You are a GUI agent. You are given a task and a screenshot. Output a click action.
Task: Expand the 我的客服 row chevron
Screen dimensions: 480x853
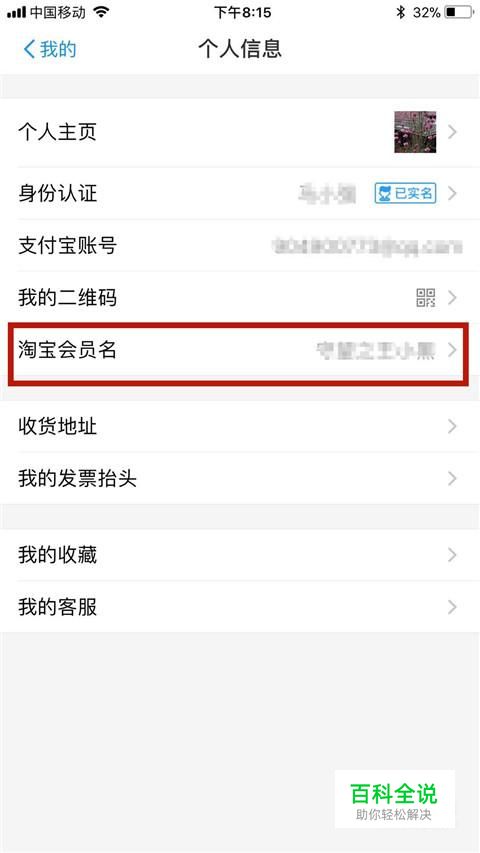tap(452, 607)
